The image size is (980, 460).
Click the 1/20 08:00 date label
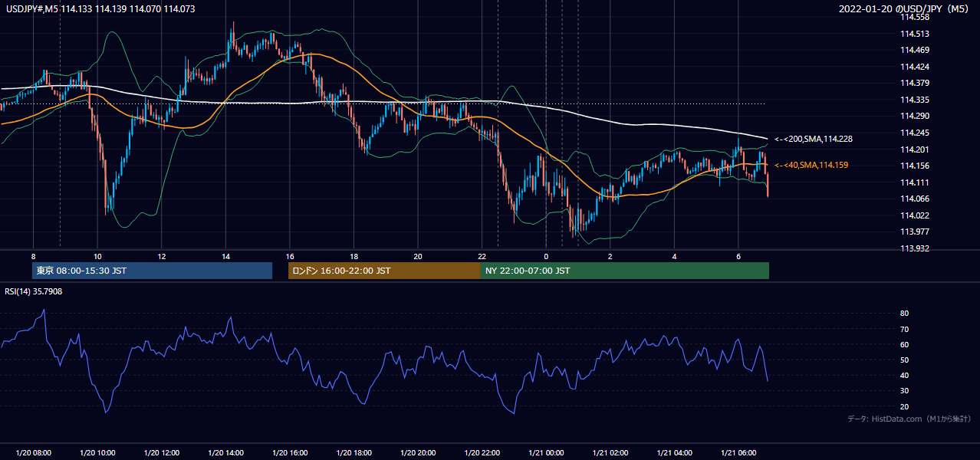pos(33,453)
